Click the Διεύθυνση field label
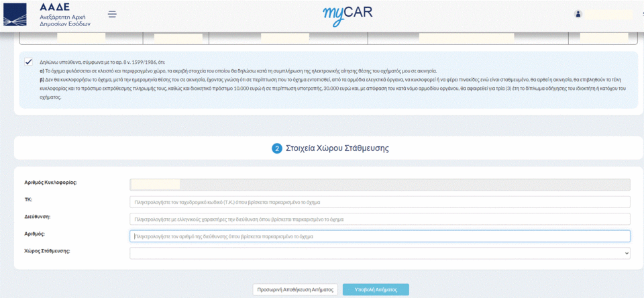The image size is (644, 298). 38,216
